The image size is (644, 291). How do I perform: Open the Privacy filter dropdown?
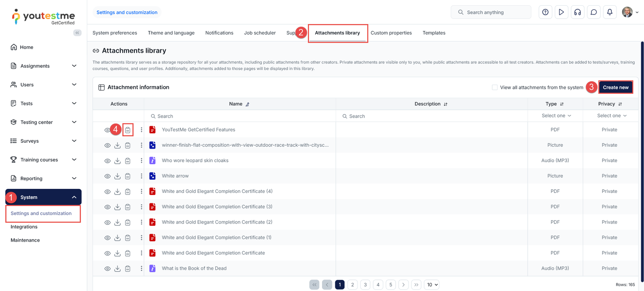pyautogui.click(x=611, y=116)
